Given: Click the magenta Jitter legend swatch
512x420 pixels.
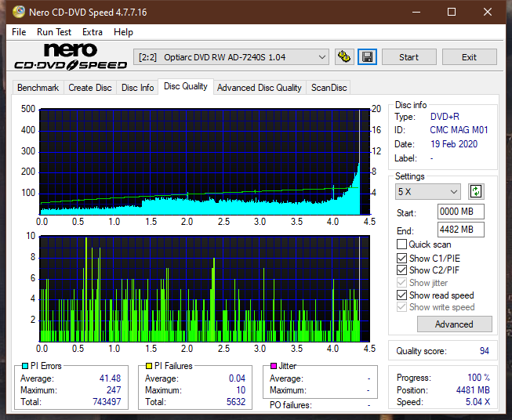Looking at the screenshot, I should [x=274, y=366].
